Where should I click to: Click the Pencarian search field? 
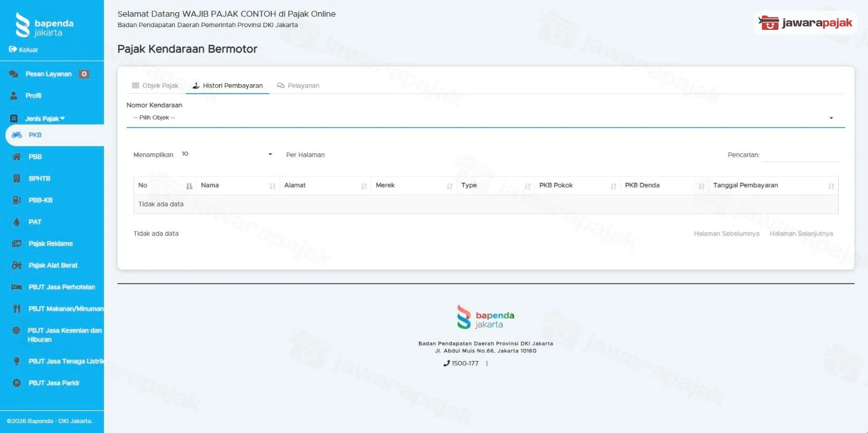[800, 155]
